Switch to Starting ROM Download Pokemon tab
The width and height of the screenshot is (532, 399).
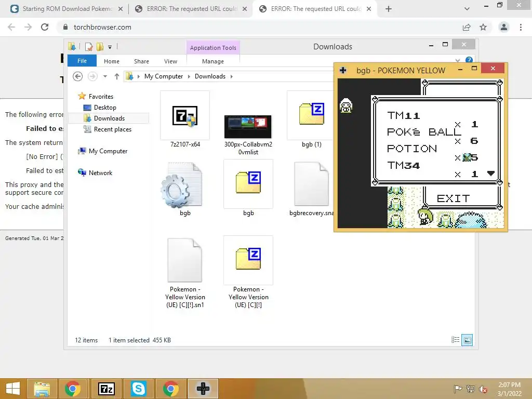[x=67, y=9]
